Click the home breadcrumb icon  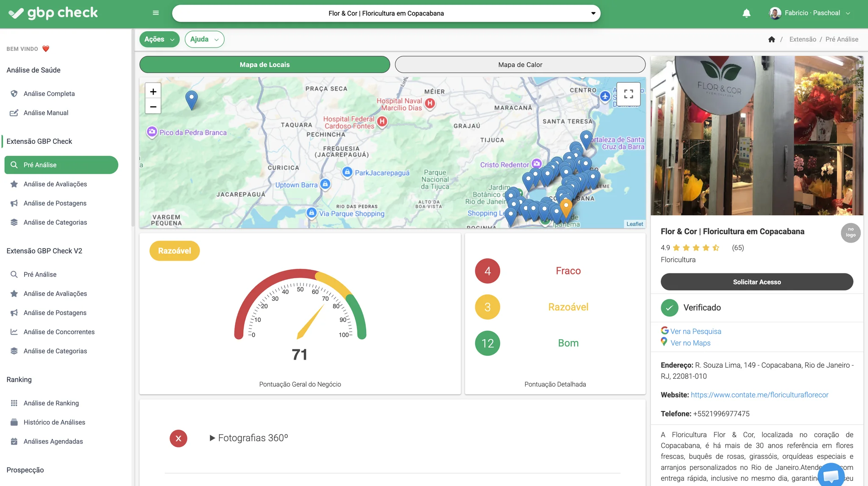(771, 39)
